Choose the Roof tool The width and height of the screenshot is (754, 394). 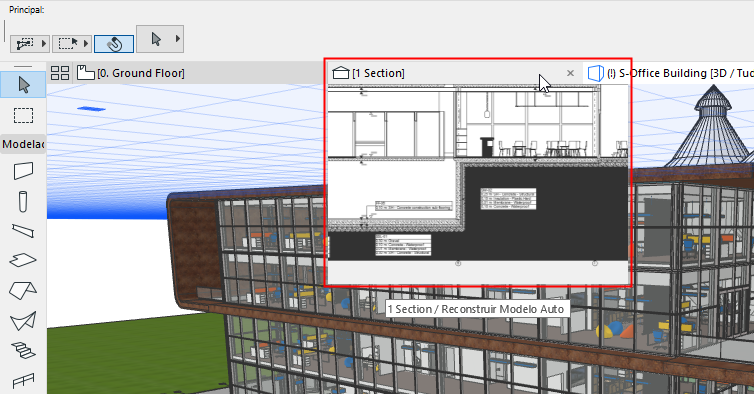tap(23, 290)
